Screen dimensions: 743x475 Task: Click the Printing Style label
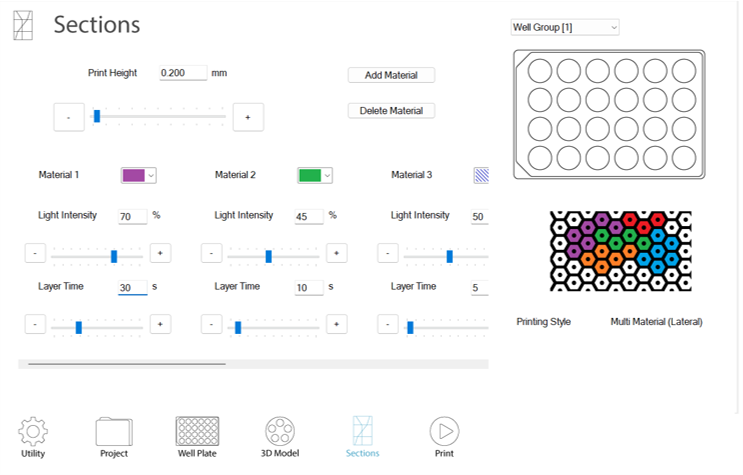pos(544,322)
